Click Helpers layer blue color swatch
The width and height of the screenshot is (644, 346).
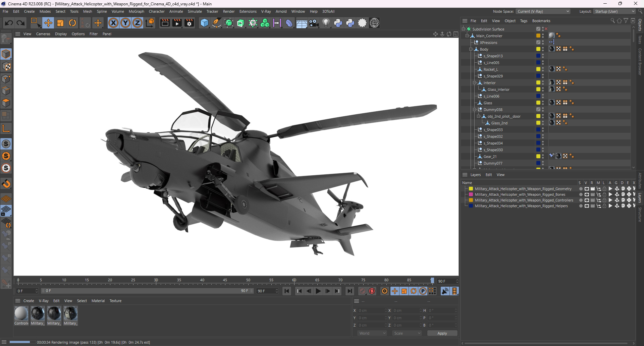point(471,206)
